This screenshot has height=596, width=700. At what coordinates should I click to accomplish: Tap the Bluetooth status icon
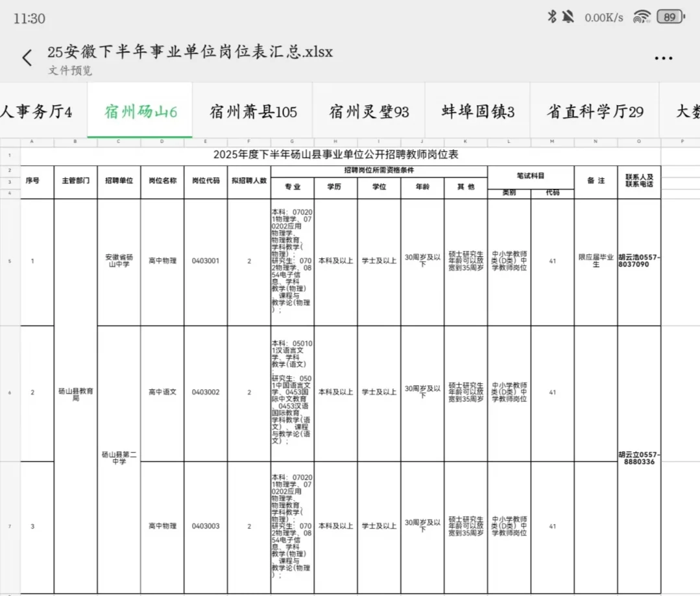click(x=552, y=17)
